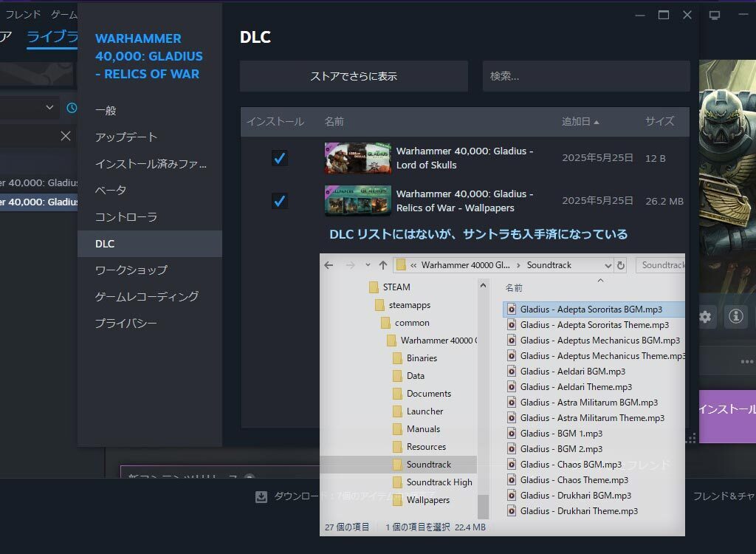Image resolution: width=756 pixels, height=554 pixels.
Task: Open インストール済みファイル properties tab
Action: [150, 164]
